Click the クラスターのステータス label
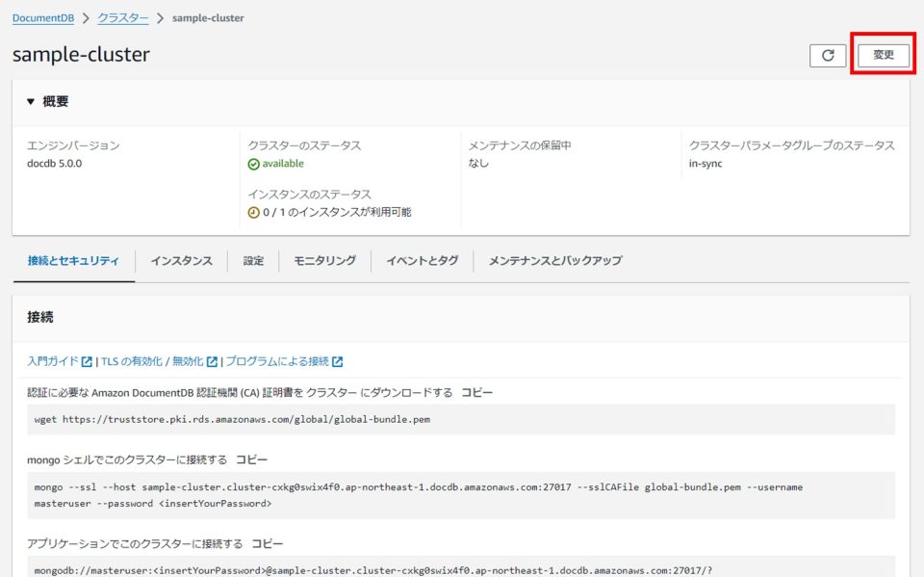 [304, 145]
